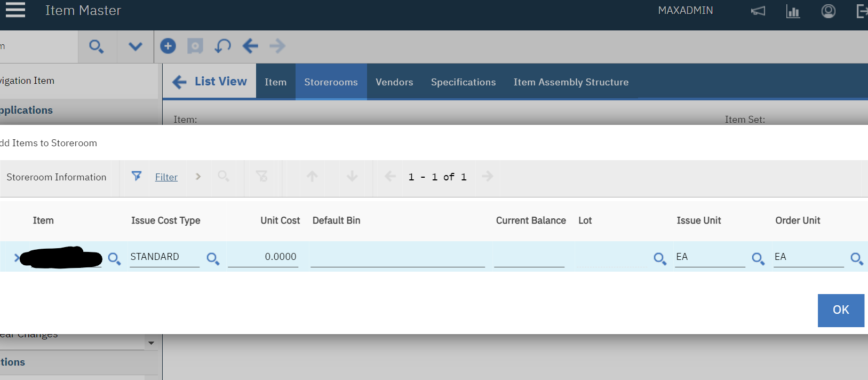868x380 pixels.
Task: Click the New Item plus icon
Action: click(168, 46)
